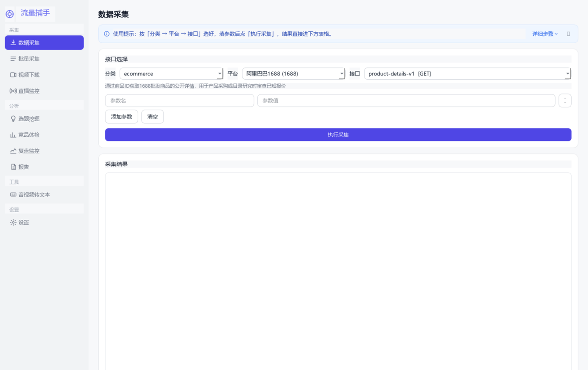
Task: Click the 流量捕手 app title text
Action: [x=36, y=13]
